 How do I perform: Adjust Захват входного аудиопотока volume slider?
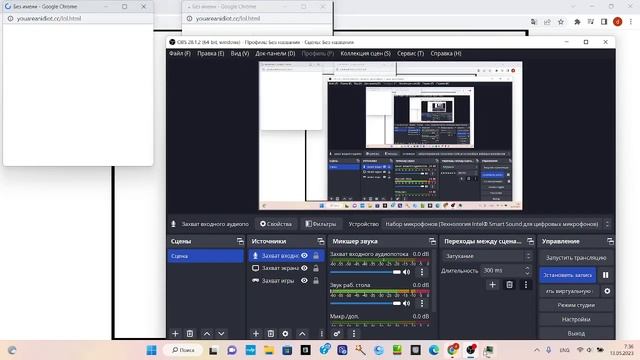(365, 272)
